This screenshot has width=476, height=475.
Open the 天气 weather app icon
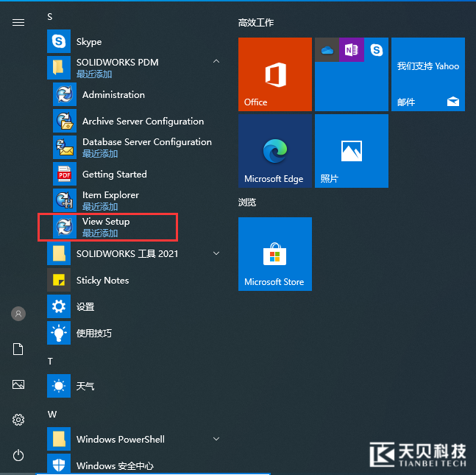point(59,386)
